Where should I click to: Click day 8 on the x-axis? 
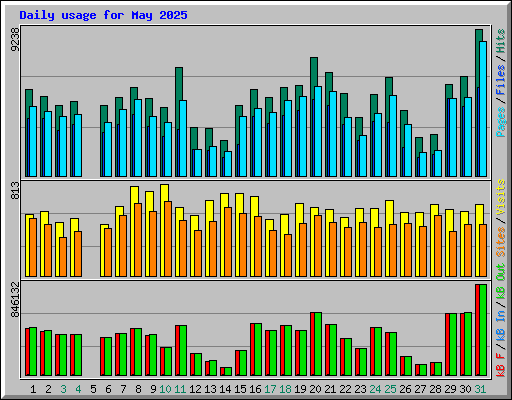pyautogui.click(x=138, y=389)
